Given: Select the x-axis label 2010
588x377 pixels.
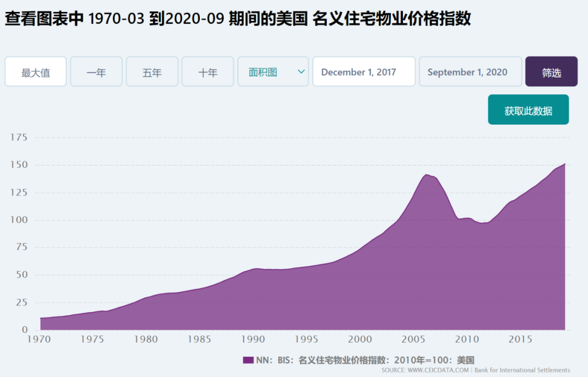Looking at the screenshot, I should pos(467,339).
